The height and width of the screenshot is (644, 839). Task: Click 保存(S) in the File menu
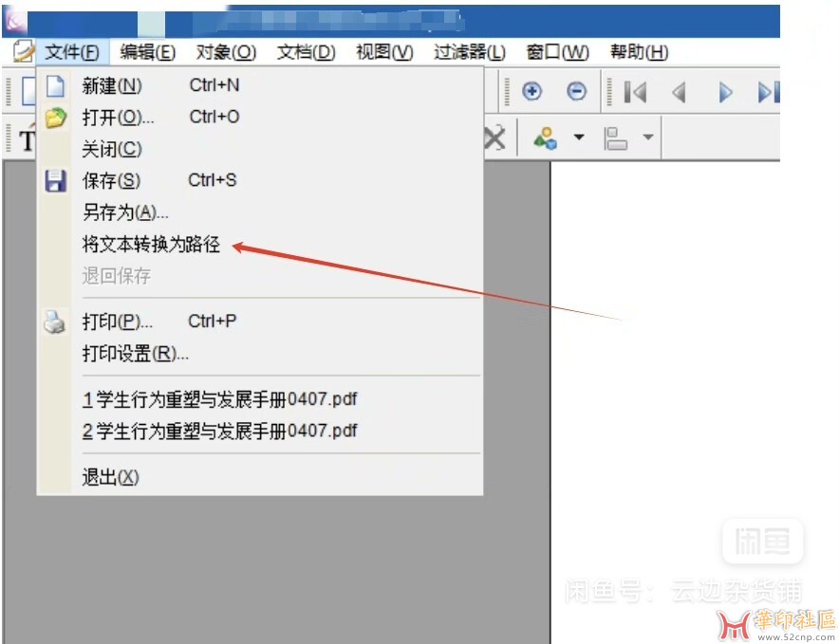(x=111, y=180)
